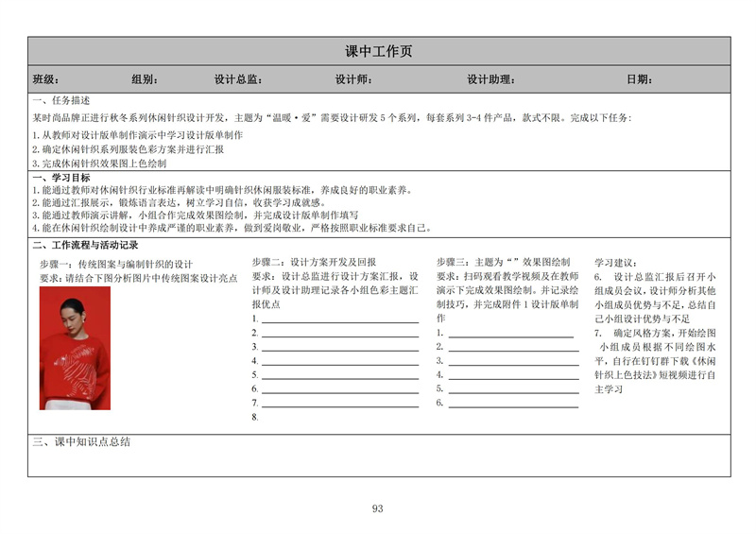Click the page number '93'
This screenshot has width=756, height=534.
tap(377, 508)
